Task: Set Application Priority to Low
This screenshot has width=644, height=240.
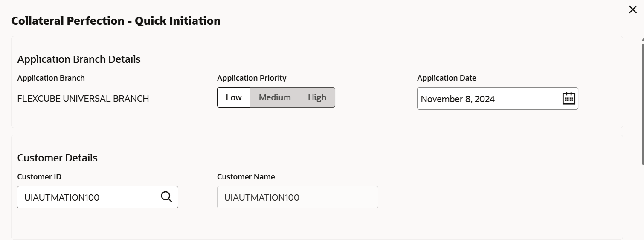Action: pyautogui.click(x=234, y=97)
